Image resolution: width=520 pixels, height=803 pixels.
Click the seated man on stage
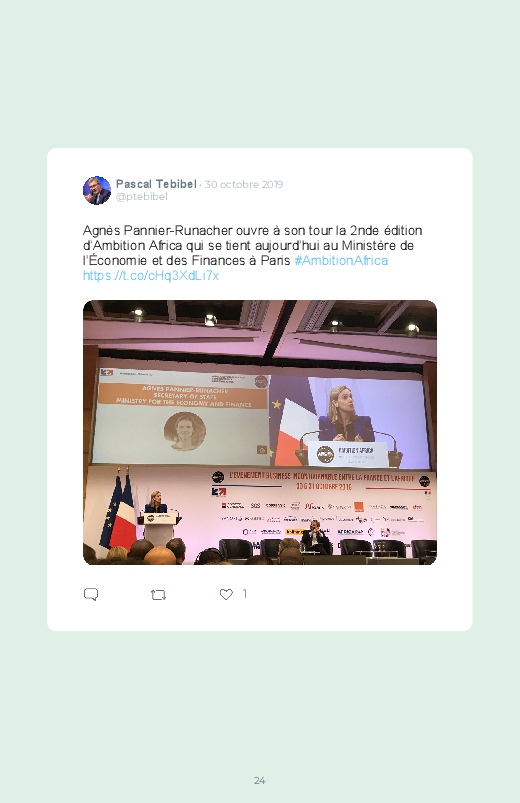click(316, 539)
